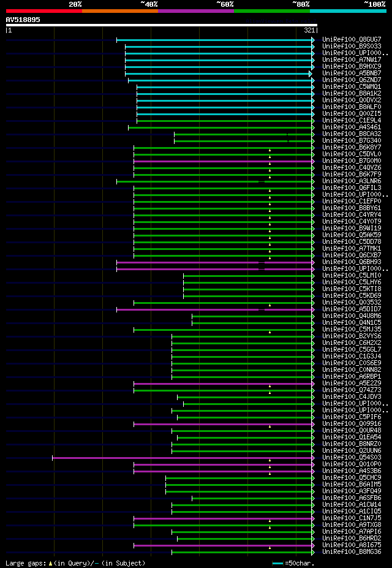Select the UniRef100_A5E2Z9 hit name
Image resolution: width=392 pixels, height=568 pixels.
point(352,384)
